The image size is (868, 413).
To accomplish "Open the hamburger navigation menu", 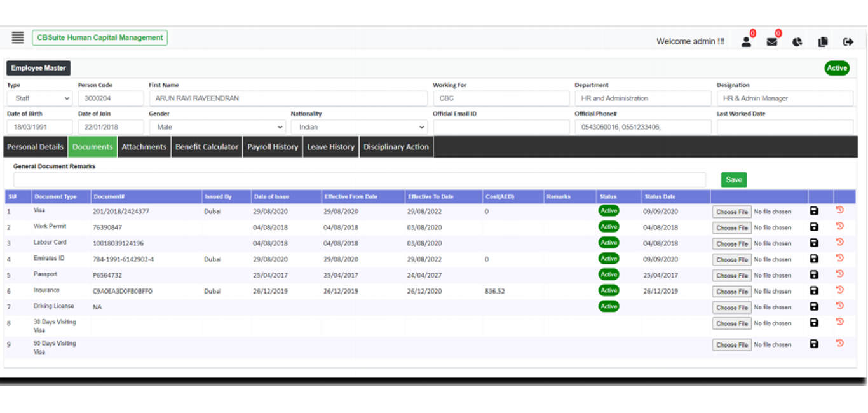I will [18, 37].
